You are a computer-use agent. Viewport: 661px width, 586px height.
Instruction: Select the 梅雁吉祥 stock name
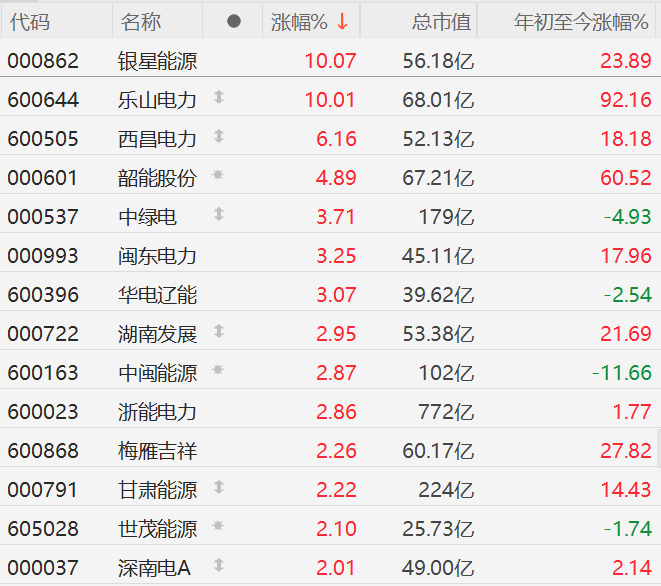click(x=157, y=451)
